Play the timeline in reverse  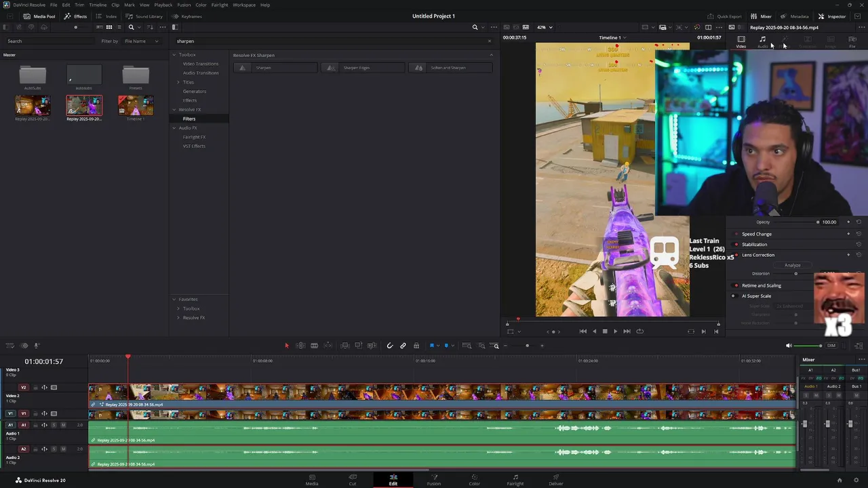(x=594, y=331)
